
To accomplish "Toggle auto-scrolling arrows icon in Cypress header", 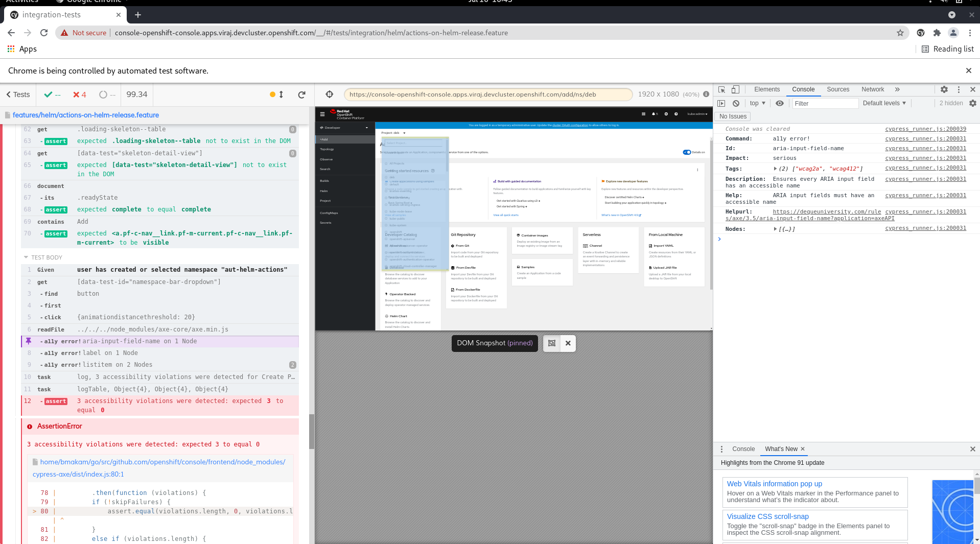I will coord(281,94).
